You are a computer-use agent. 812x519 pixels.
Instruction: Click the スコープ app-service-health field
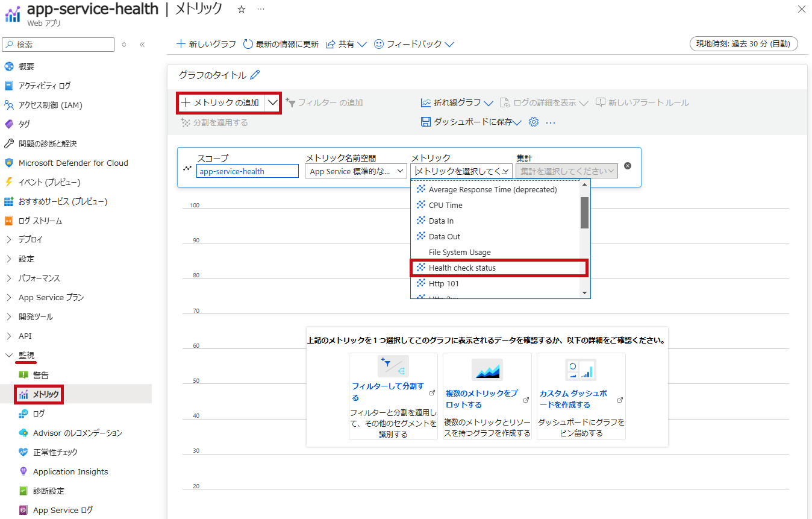point(248,171)
